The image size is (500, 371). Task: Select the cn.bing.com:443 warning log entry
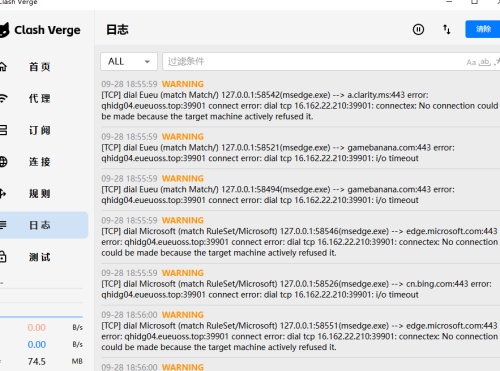tap(300, 284)
